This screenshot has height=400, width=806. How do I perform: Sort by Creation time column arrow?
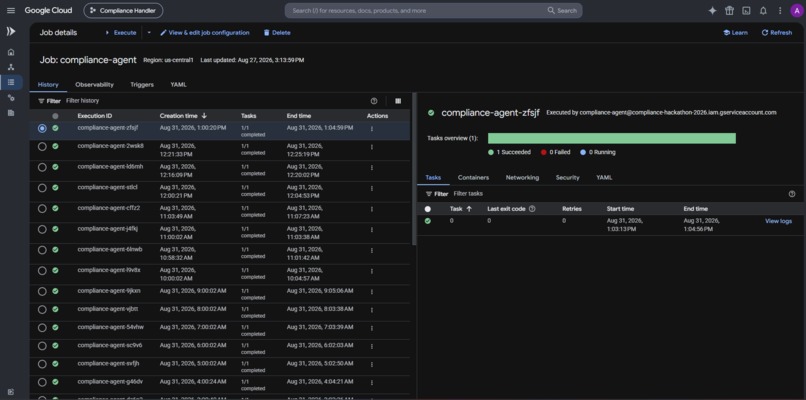coord(204,116)
